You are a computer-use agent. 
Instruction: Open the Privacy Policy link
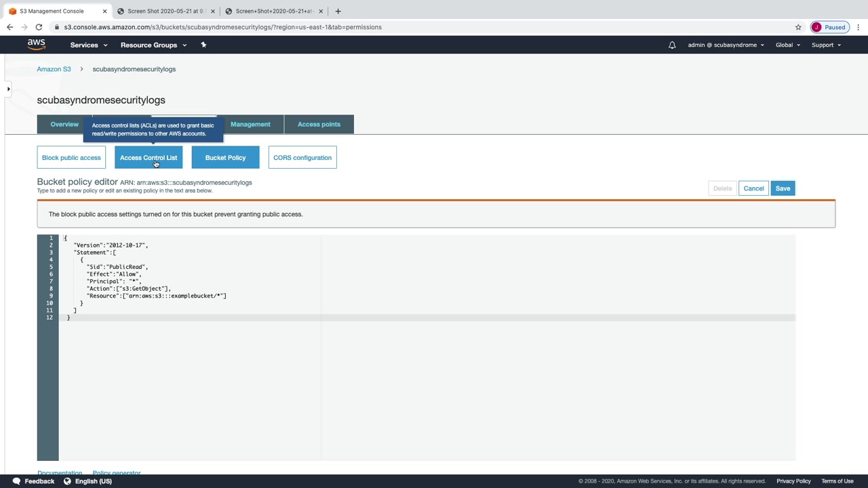[x=793, y=481]
